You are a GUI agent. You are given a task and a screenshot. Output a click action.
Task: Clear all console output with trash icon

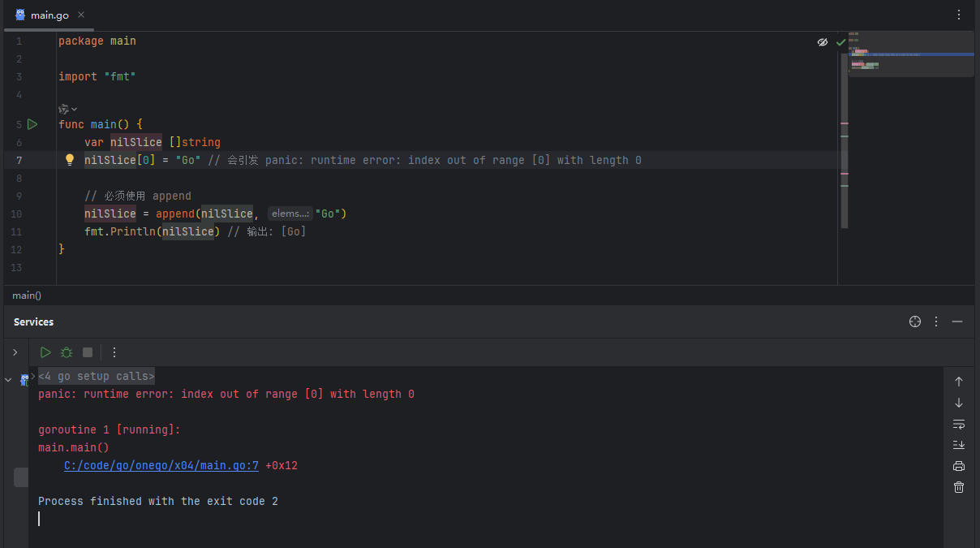[x=959, y=487]
